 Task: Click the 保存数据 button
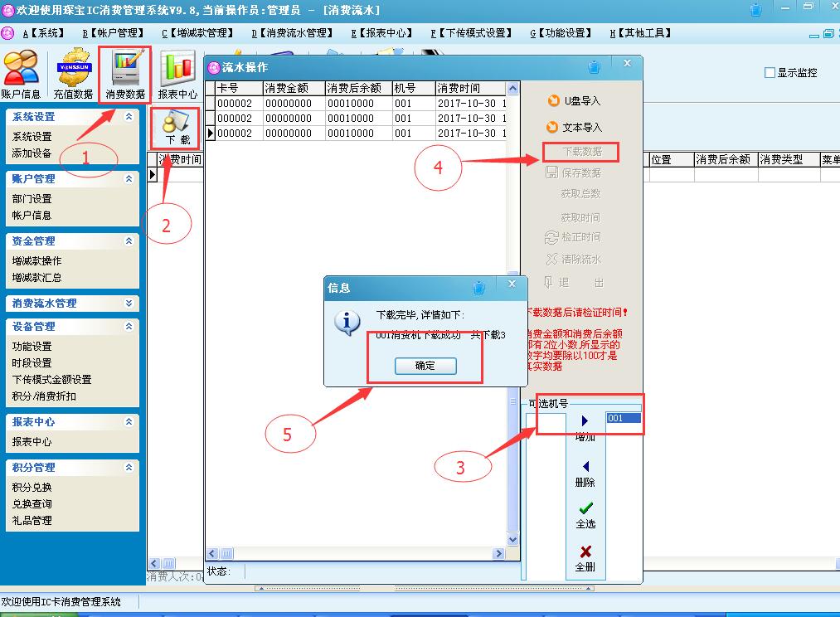573,172
